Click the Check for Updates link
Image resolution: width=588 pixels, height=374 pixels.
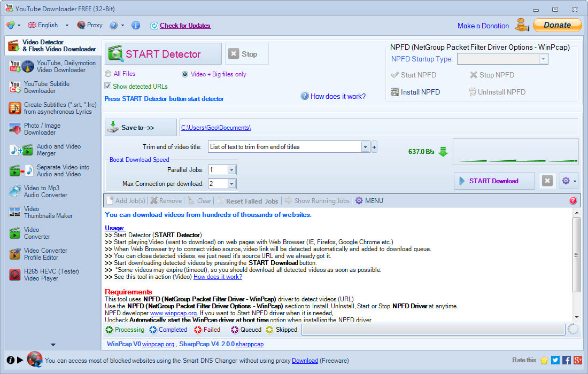(185, 26)
